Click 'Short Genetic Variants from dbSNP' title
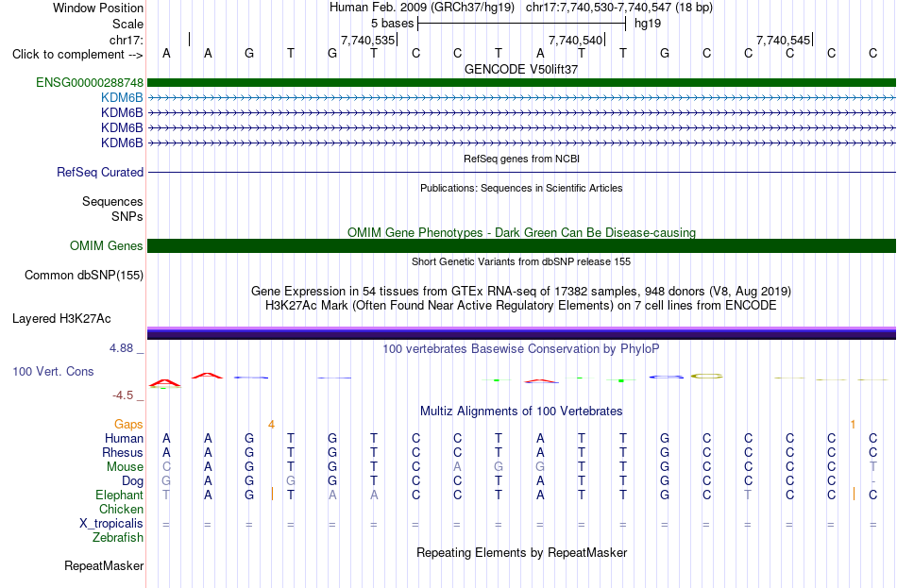897x588 pixels. coord(521,261)
